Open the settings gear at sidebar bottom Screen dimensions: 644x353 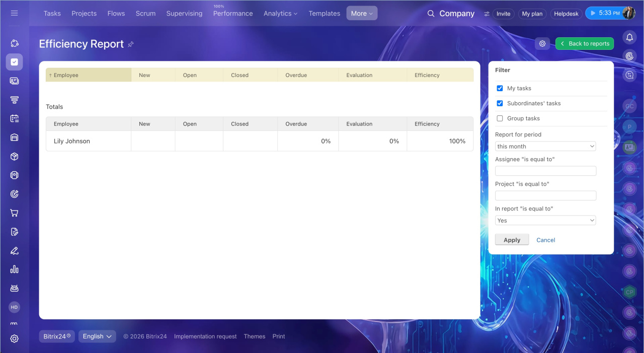14,339
